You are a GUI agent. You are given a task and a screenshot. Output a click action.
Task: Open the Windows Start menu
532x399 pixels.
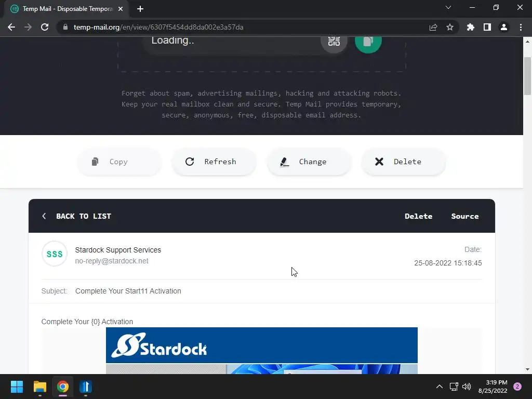tap(17, 387)
